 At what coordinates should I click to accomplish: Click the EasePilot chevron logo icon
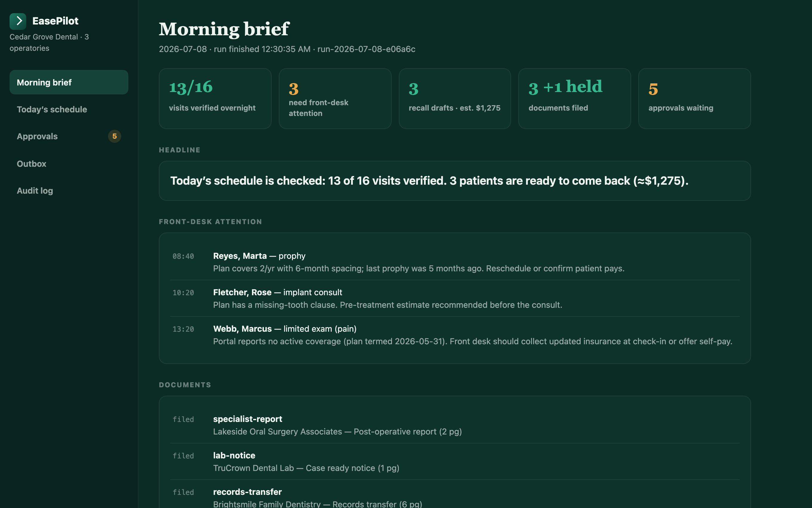18,21
